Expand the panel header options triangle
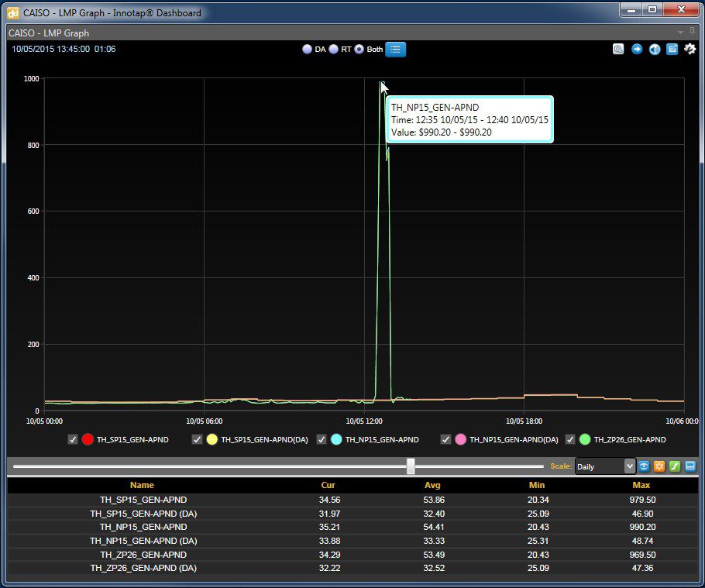Viewport: 705px width, 588px height. point(680,33)
